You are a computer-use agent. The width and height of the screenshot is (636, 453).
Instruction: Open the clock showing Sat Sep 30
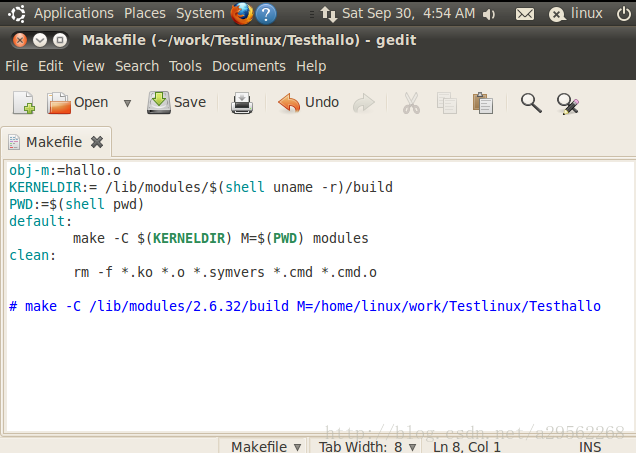pyautogui.click(x=408, y=13)
